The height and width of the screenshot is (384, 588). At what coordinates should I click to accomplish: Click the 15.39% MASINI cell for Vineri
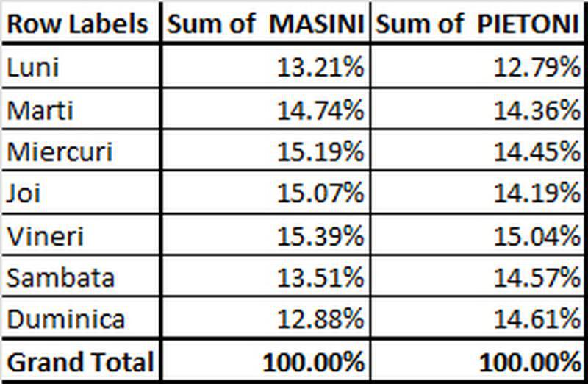pyautogui.click(x=266, y=235)
